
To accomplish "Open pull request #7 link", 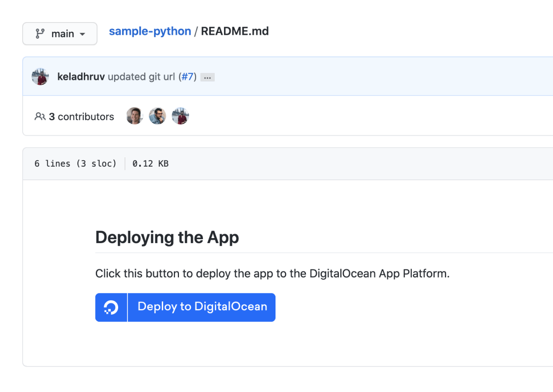I will coord(188,77).
